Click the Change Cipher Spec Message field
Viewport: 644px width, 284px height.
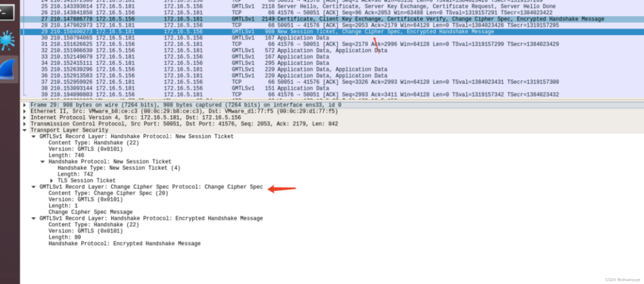91,212
